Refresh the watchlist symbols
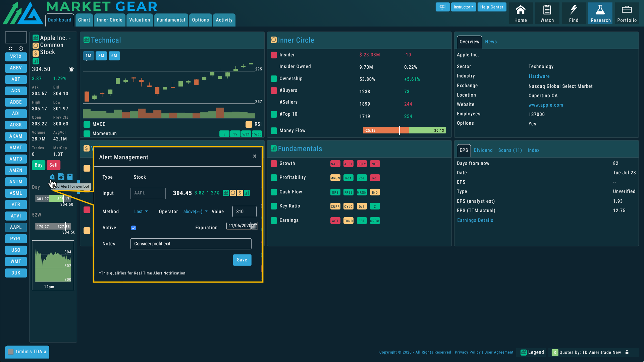Viewport: 644px width, 362px height. tap(10, 49)
